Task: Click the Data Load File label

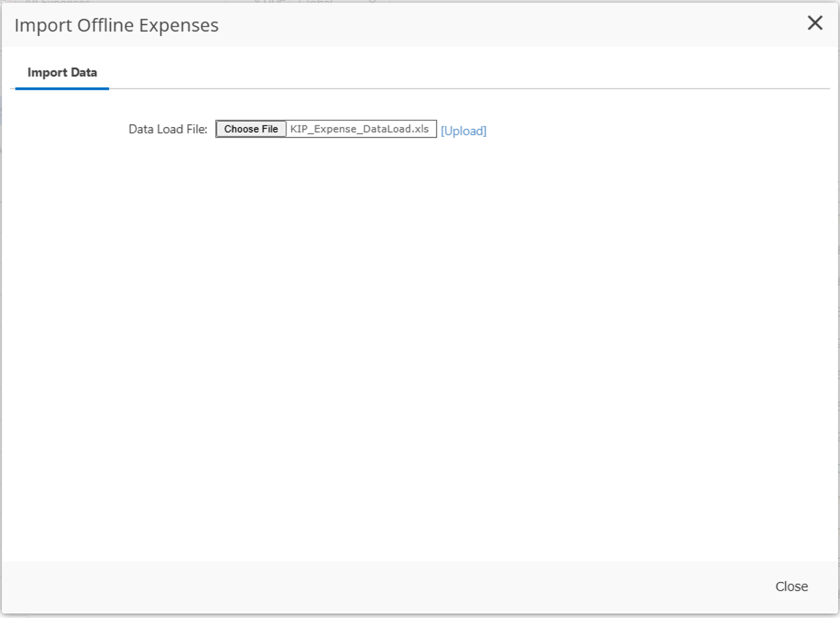Action: click(x=167, y=129)
